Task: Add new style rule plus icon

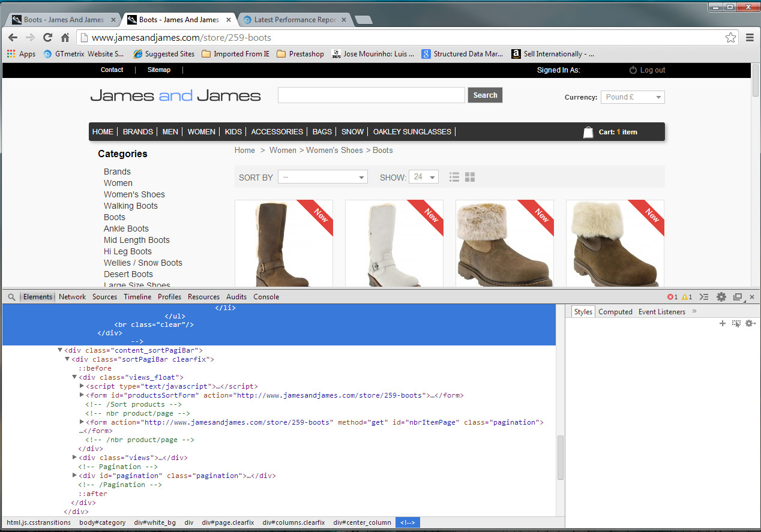Action: 723,324
